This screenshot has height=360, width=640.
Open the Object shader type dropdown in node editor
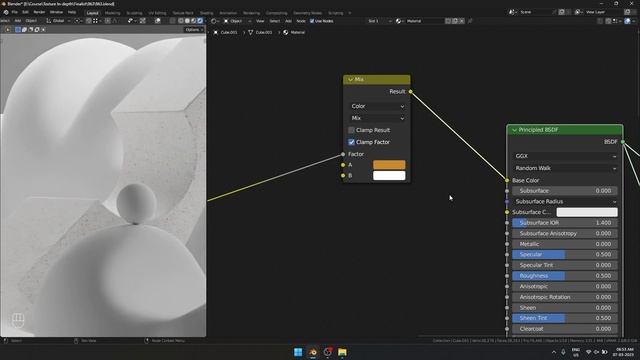[236, 21]
